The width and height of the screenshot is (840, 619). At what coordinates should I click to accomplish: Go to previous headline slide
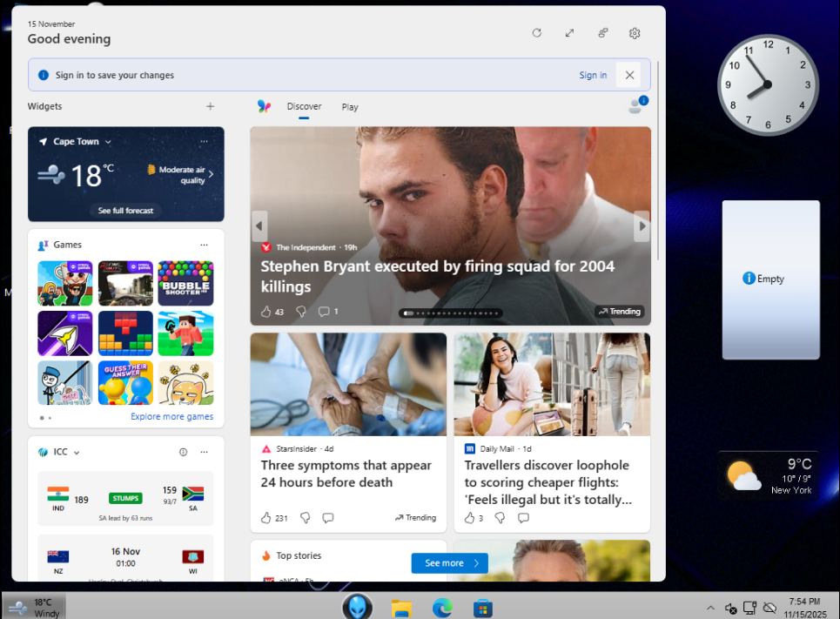click(259, 226)
